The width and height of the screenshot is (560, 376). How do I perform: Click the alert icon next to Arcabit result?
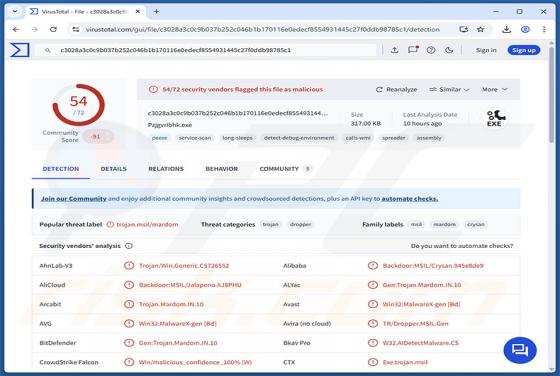(129, 304)
